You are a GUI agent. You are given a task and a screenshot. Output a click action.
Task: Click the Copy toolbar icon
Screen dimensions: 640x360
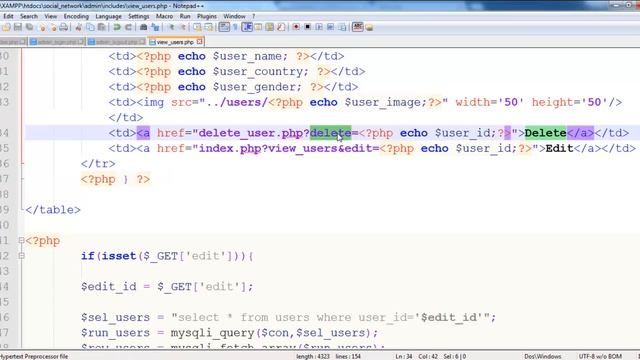(91, 27)
